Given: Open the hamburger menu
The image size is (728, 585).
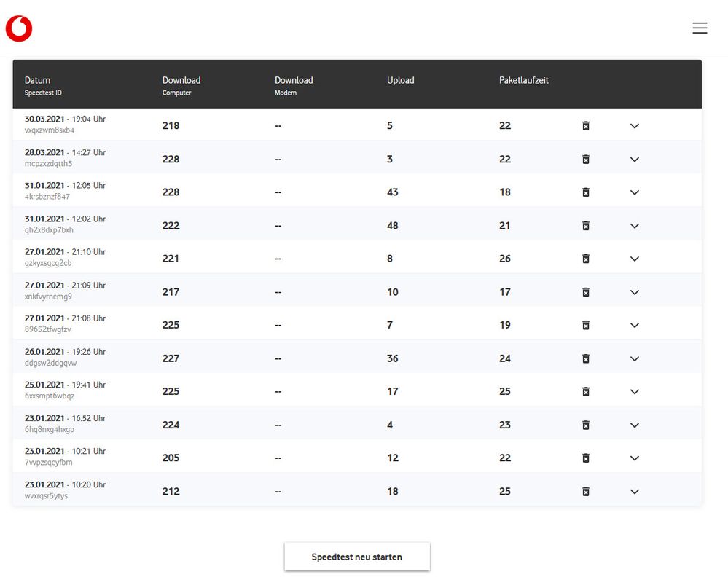Looking at the screenshot, I should pos(700,28).
